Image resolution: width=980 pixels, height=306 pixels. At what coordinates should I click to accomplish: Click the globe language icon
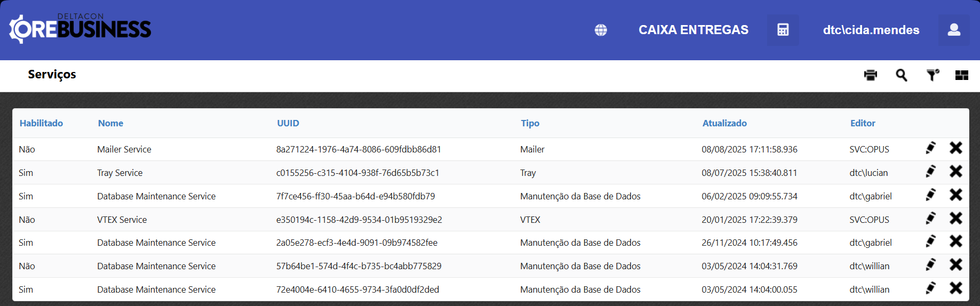click(601, 30)
